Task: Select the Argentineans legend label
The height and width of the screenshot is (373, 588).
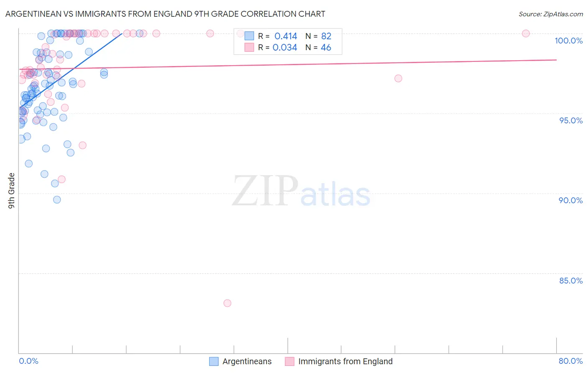Action: [247, 361]
